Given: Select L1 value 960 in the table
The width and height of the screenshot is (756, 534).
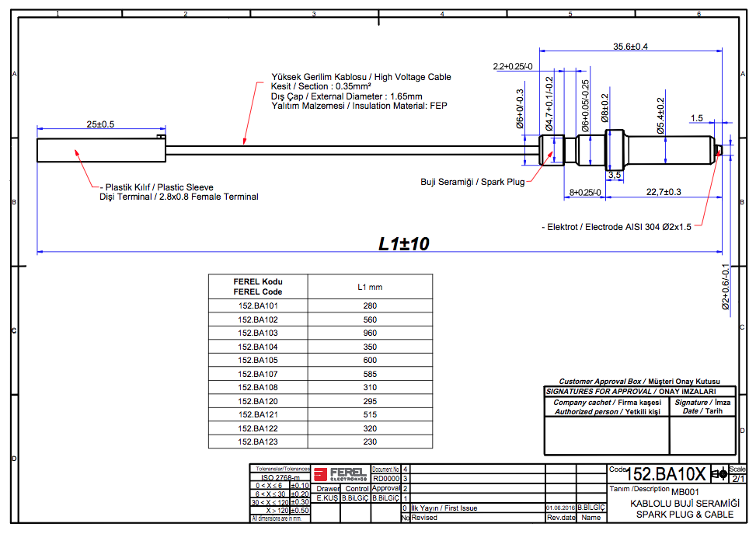Looking at the screenshot, I should [370, 333].
